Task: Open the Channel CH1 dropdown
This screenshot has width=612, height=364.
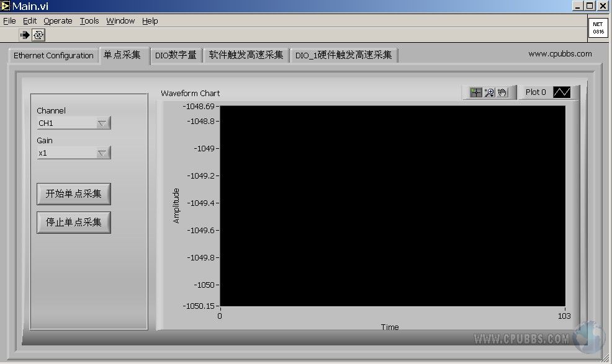Action: pos(74,123)
